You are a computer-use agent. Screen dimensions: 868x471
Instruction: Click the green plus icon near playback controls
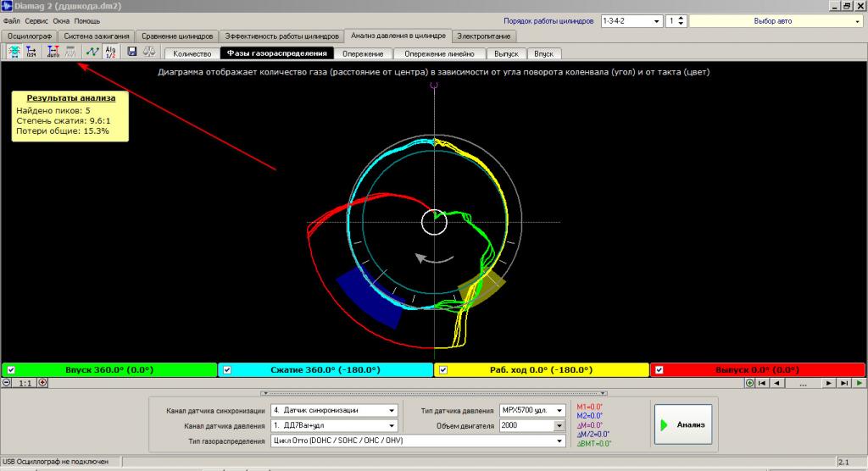(x=749, y=383)
